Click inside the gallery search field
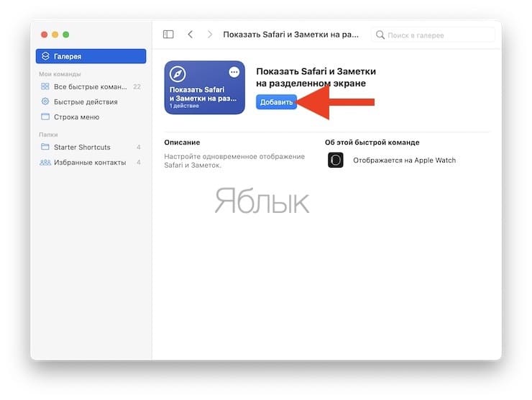 (x=434, y=35)
